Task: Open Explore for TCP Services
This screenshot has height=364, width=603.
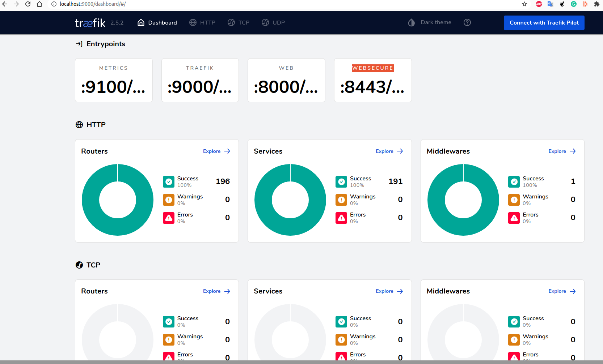Action: point(389,291)
